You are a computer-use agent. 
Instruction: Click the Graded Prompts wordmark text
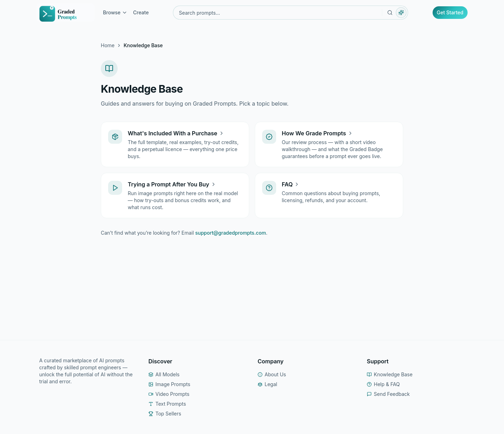click(67, 14)
